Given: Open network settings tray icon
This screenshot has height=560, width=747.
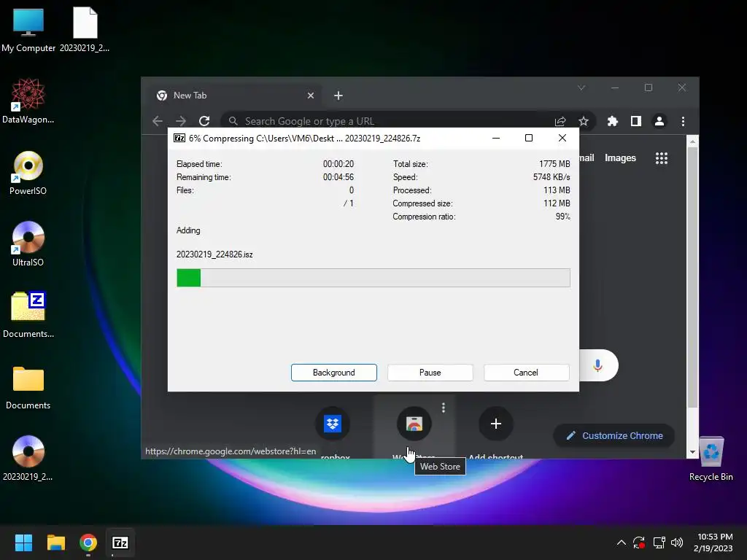Looking at the screenshot, I should [x=659, y=542].
